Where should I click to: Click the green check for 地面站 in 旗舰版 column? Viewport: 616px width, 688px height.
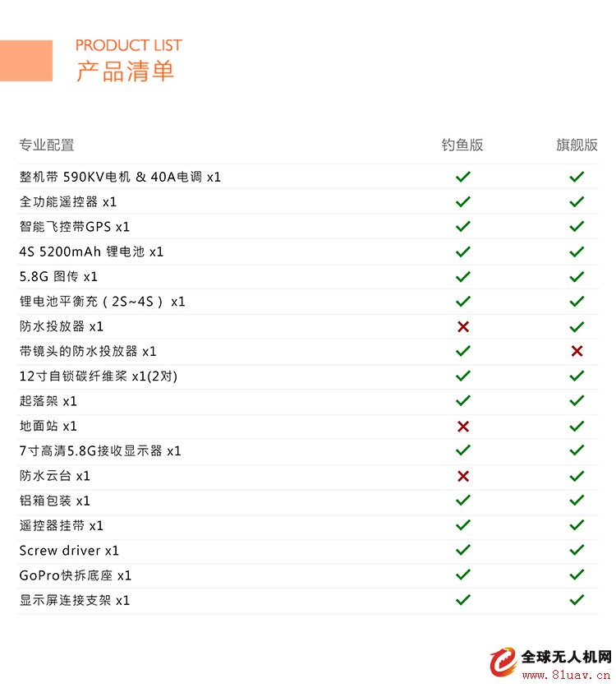[577, 426]
